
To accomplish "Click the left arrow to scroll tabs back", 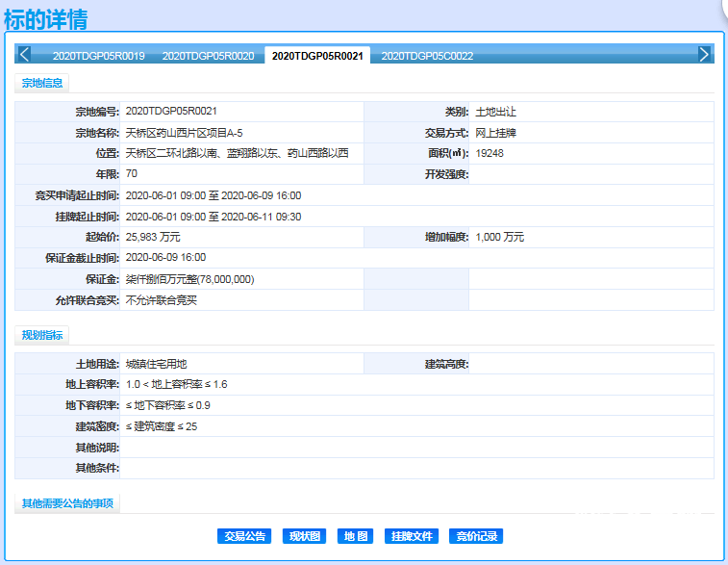I will coord(24,55).
